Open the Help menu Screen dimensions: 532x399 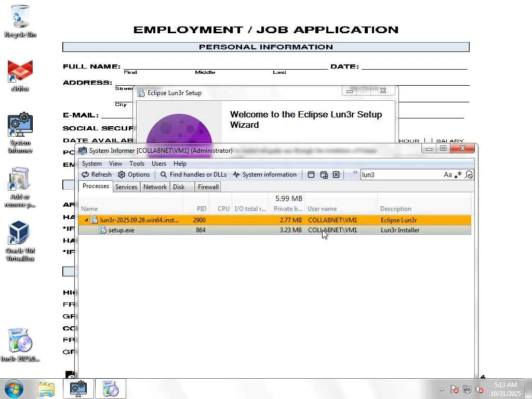pos(180,164)
